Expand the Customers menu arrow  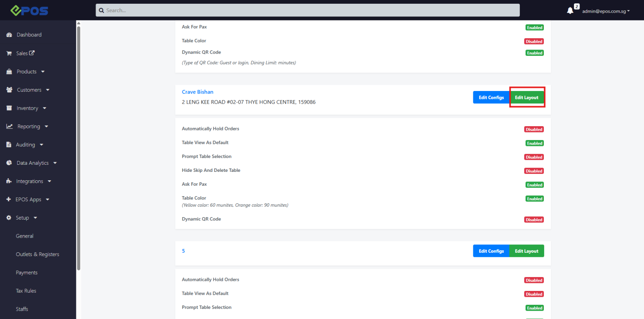[47, 90]
